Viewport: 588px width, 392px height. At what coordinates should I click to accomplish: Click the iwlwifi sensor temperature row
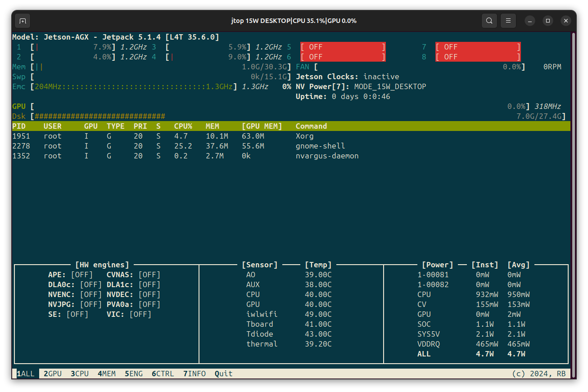289,314
